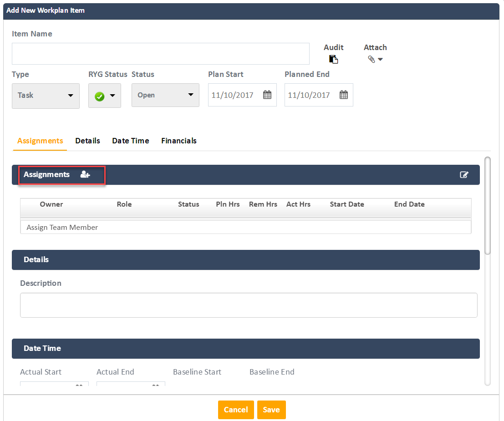The height and width of the screenshot is (421, 504).
Task: Click the Item Name text field
Action: click(160, 53)
